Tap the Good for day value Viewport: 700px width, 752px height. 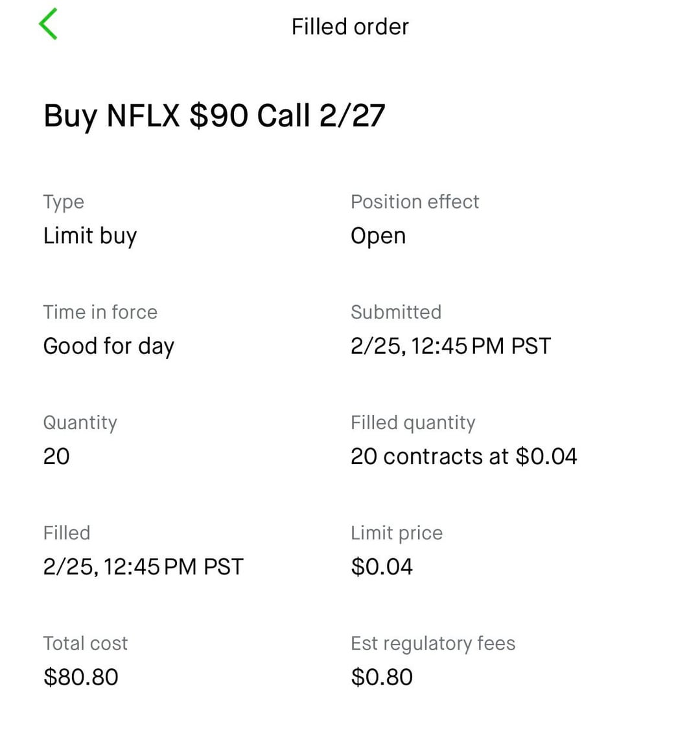pos(109,346)
